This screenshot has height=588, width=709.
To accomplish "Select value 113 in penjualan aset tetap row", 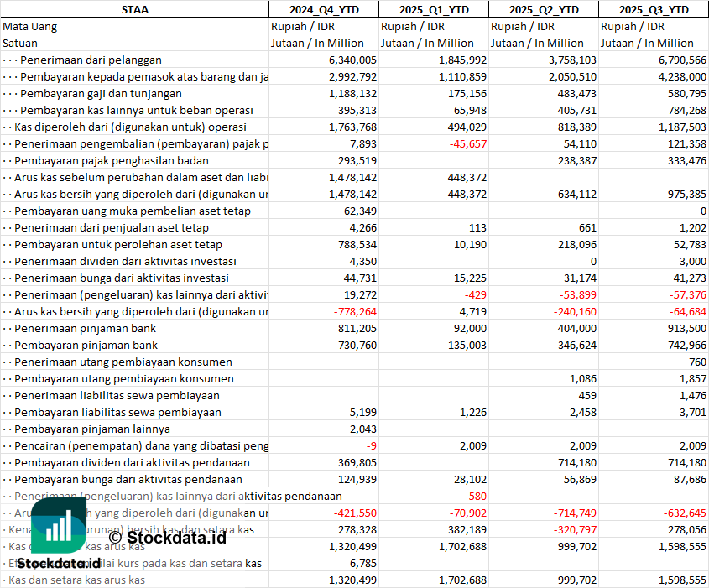I will pos(477,228).
